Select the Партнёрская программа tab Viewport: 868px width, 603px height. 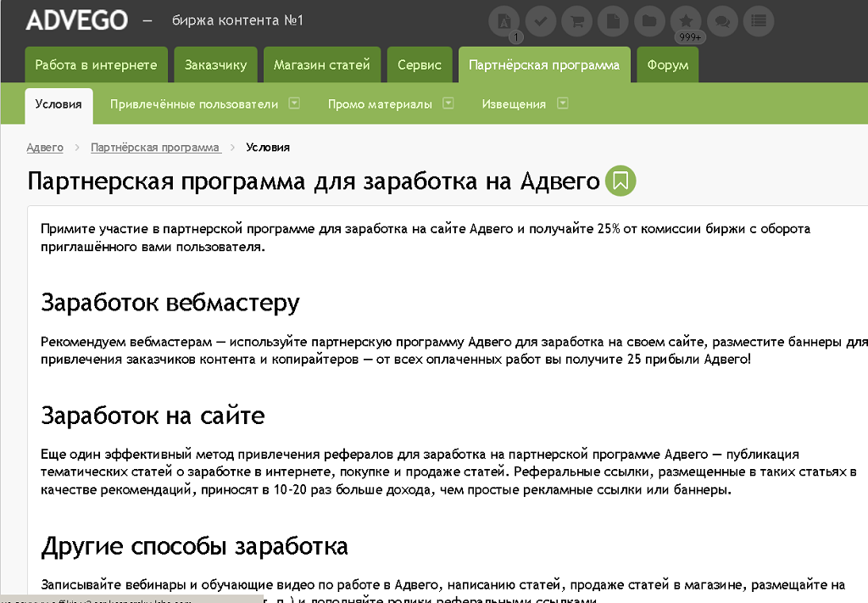tap(544, 64)
